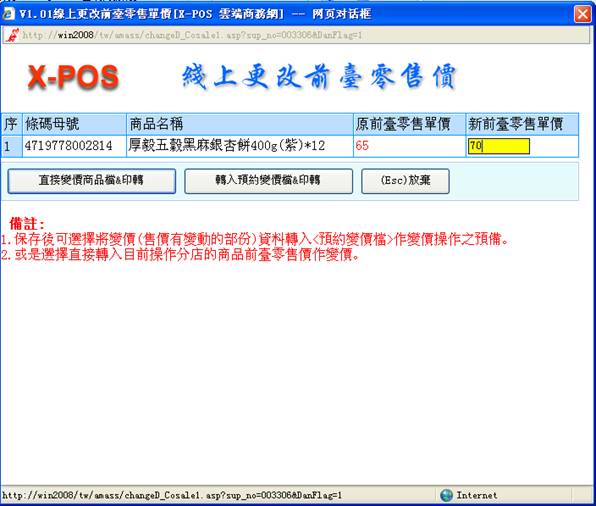The height and width of the screenshot is (506, 596).
Task: Click the (Esc)放棄 button
Action: (x=405, y=181)
